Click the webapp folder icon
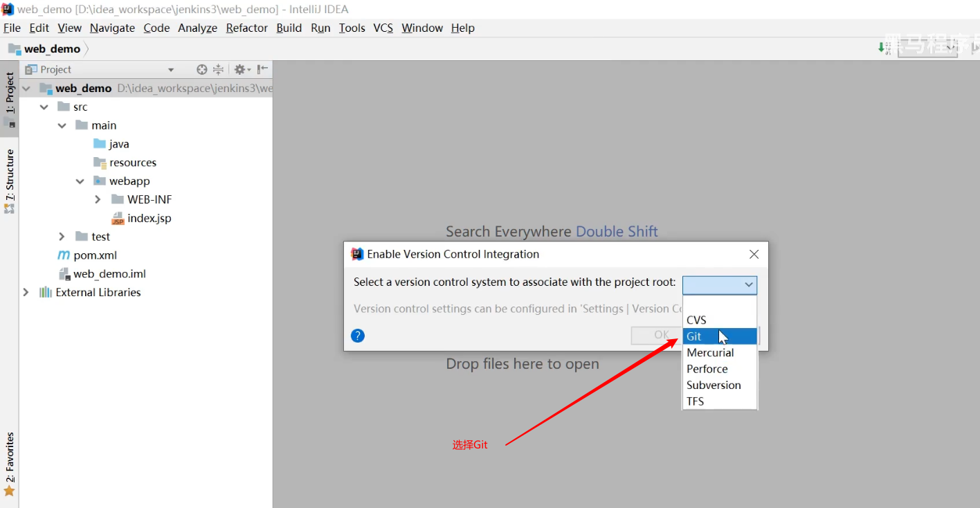 coord(100,181)
